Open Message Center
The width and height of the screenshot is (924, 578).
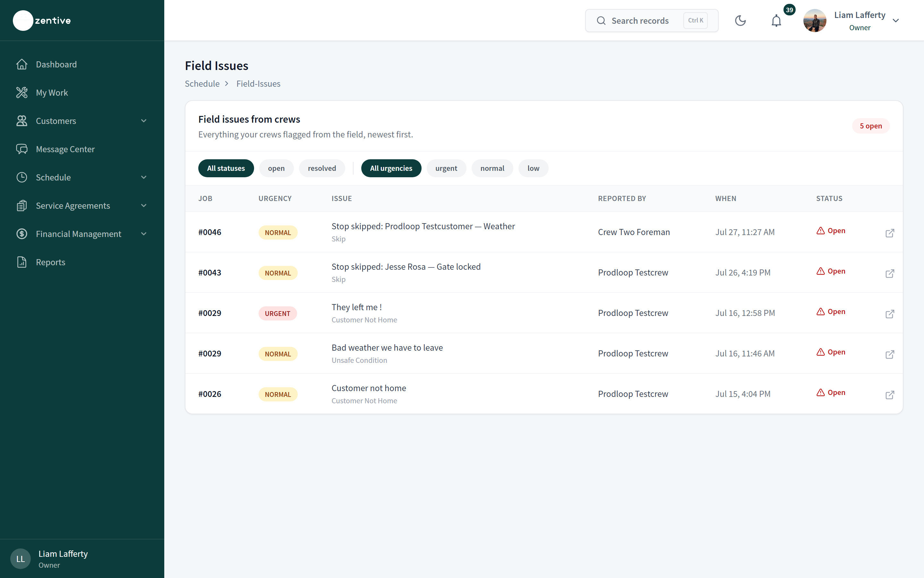coord(82,149)
